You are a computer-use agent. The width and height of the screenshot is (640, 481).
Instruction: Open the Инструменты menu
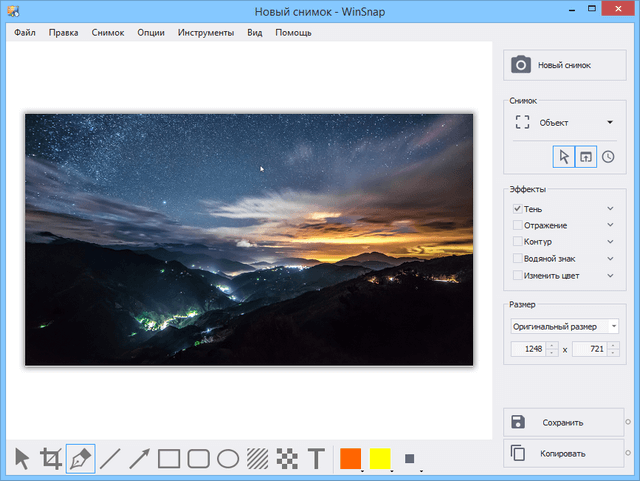(206, 32)
